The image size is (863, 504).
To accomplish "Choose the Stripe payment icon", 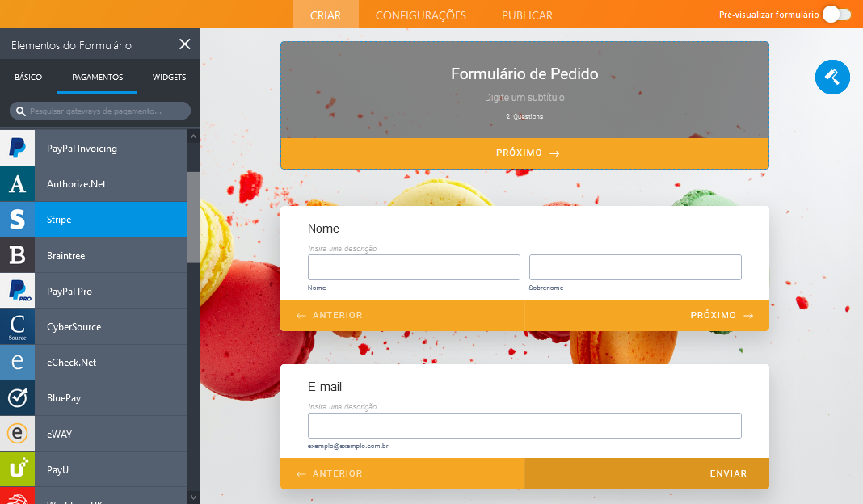I will click(17, 220).
